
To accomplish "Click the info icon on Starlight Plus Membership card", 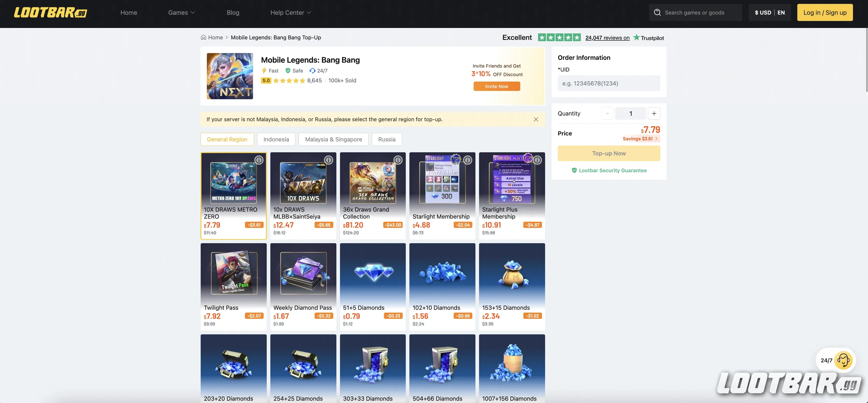I will coord(537,160).
